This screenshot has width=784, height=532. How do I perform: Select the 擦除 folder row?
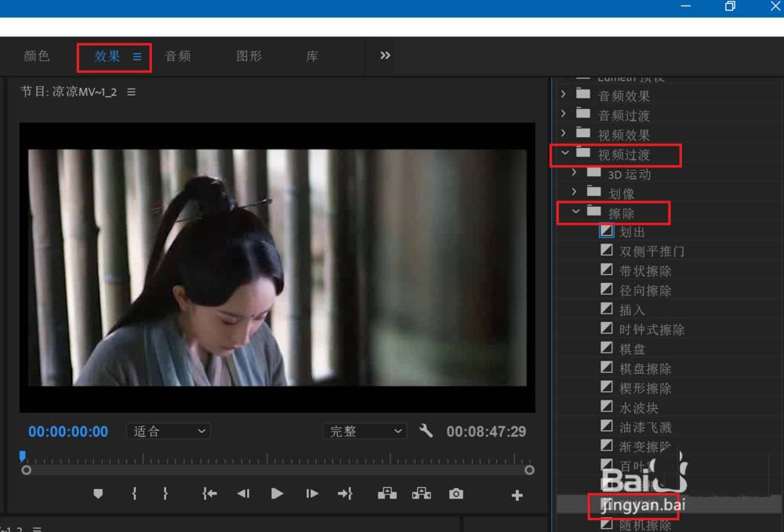point(670,213)
